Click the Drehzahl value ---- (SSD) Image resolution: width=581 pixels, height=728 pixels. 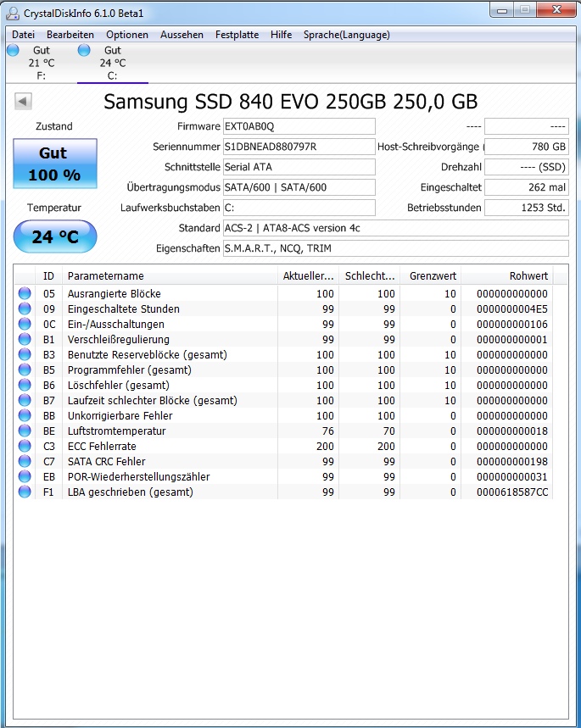click(527, 167)
